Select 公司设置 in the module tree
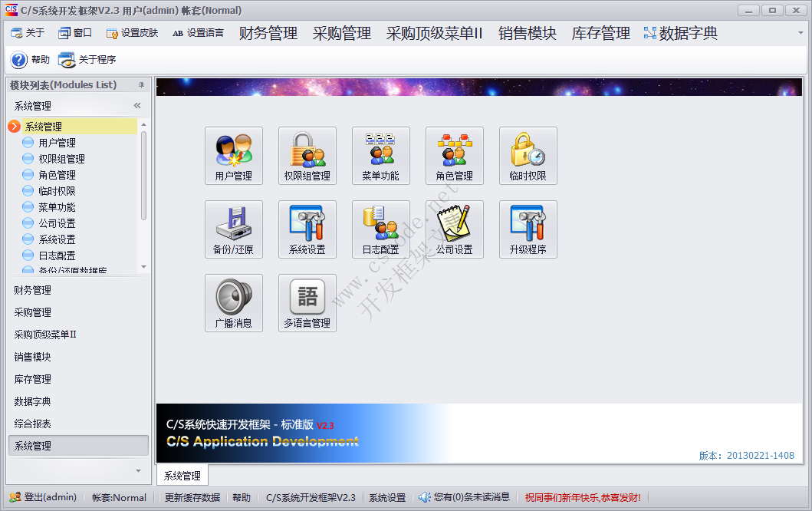 (x=57, y=223)
